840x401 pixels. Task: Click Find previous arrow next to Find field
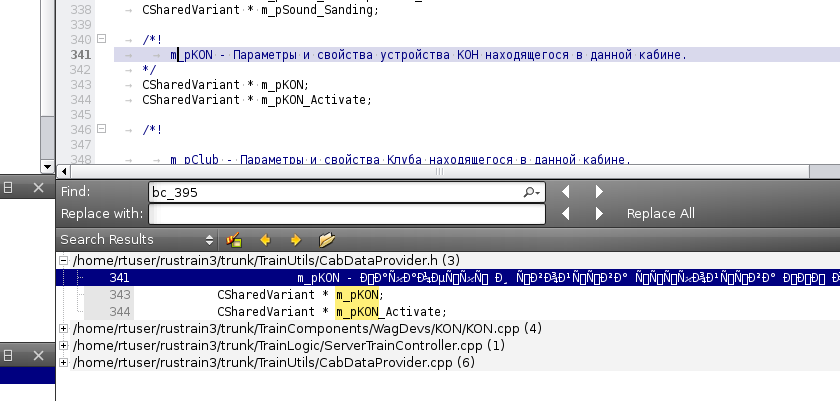pyautogui.click(x=565, y=191)
